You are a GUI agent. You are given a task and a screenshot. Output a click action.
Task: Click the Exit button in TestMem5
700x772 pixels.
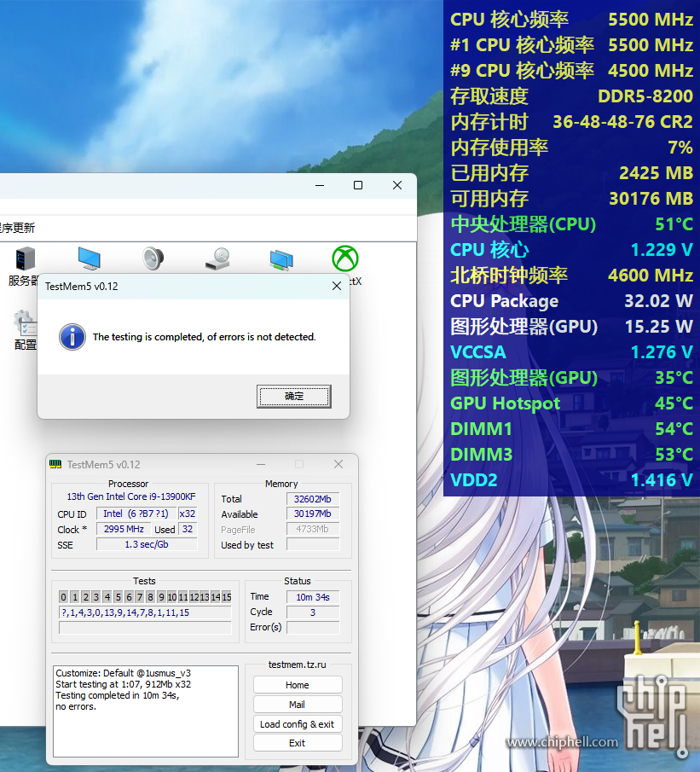tap(298, 743)
